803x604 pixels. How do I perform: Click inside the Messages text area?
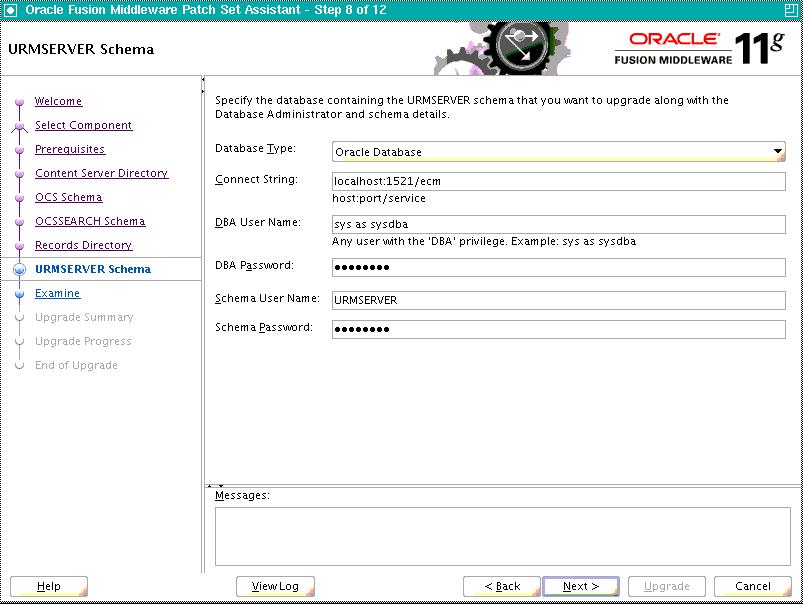click(x=503, y=536)
